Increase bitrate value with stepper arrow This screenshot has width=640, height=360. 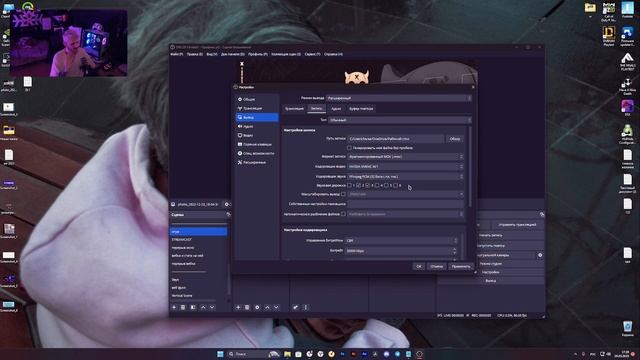pyautogui.click(x=455, y=249)
